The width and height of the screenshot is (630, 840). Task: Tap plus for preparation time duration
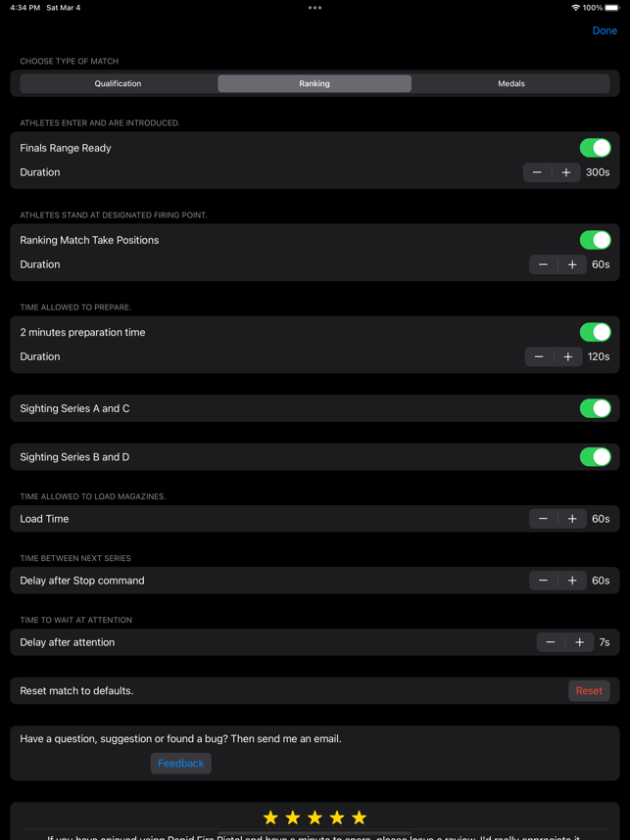568,356
